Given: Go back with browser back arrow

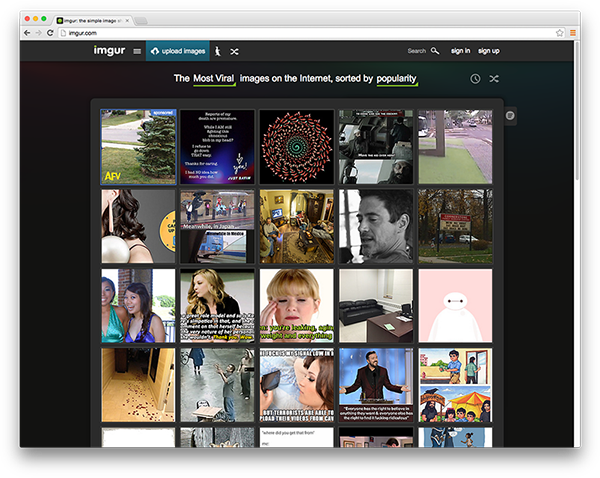Looking at the screenshot, I should [x=27, y=33].
